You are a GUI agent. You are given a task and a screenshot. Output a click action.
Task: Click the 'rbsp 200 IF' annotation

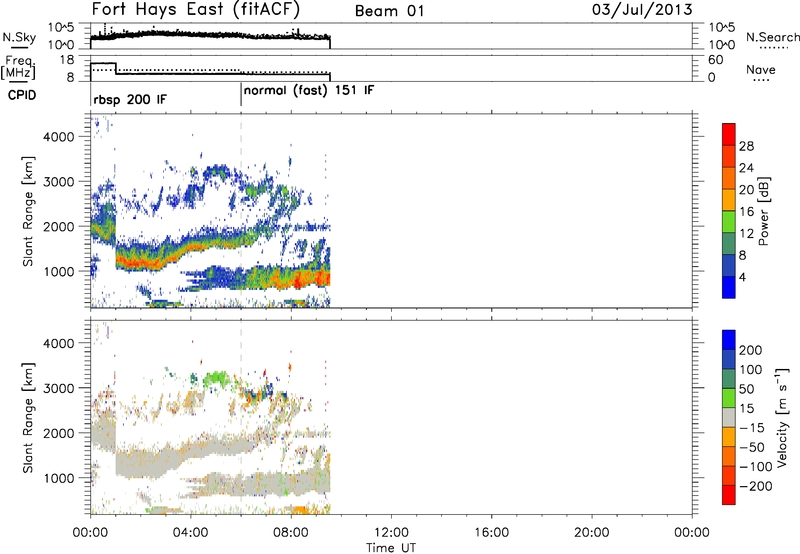pyautogui.click(x=130, y=99)
